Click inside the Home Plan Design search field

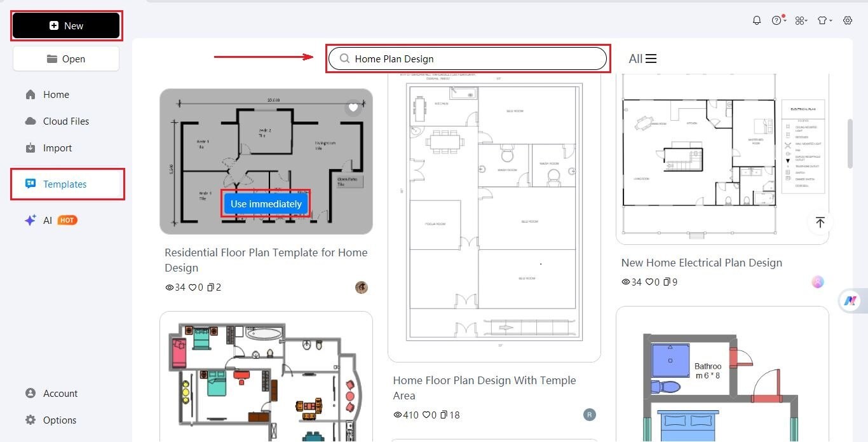(x=468, y=58)
